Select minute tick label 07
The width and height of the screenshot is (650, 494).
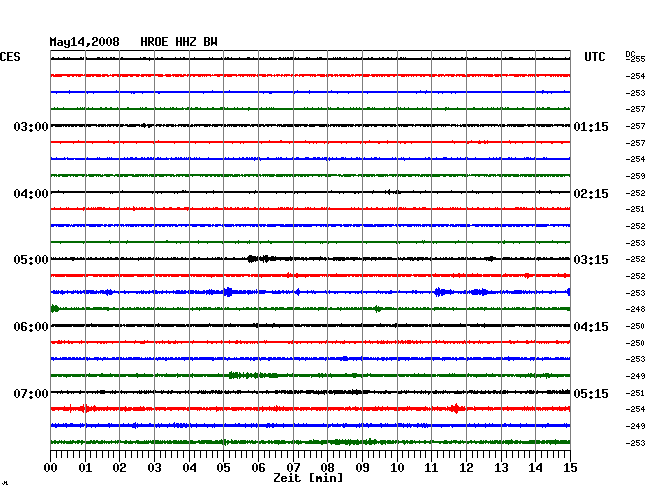click(293, 468)
